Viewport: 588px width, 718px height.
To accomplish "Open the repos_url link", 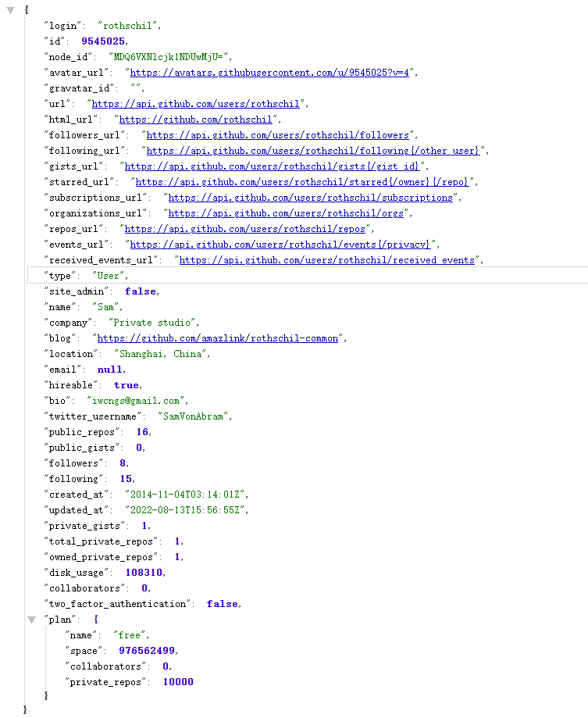I will coord(245,228).
